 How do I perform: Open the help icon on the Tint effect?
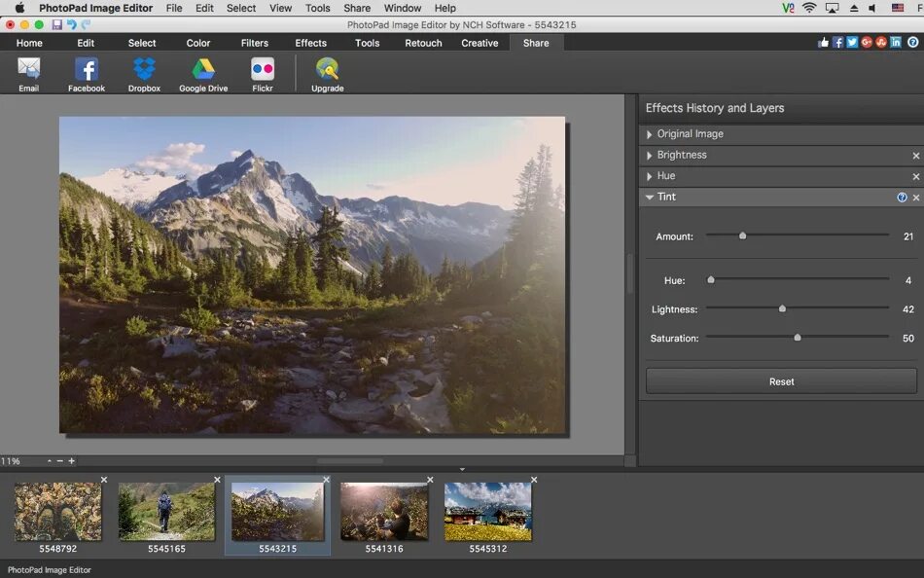903,197
